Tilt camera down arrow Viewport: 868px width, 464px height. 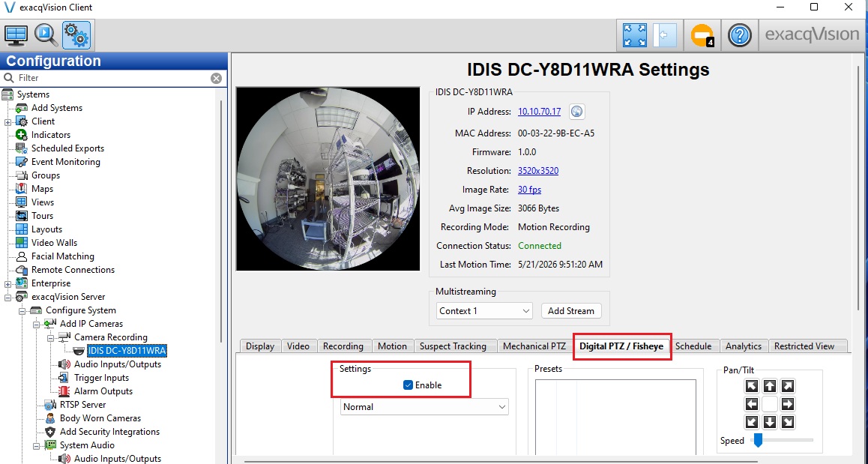[770, 422]
